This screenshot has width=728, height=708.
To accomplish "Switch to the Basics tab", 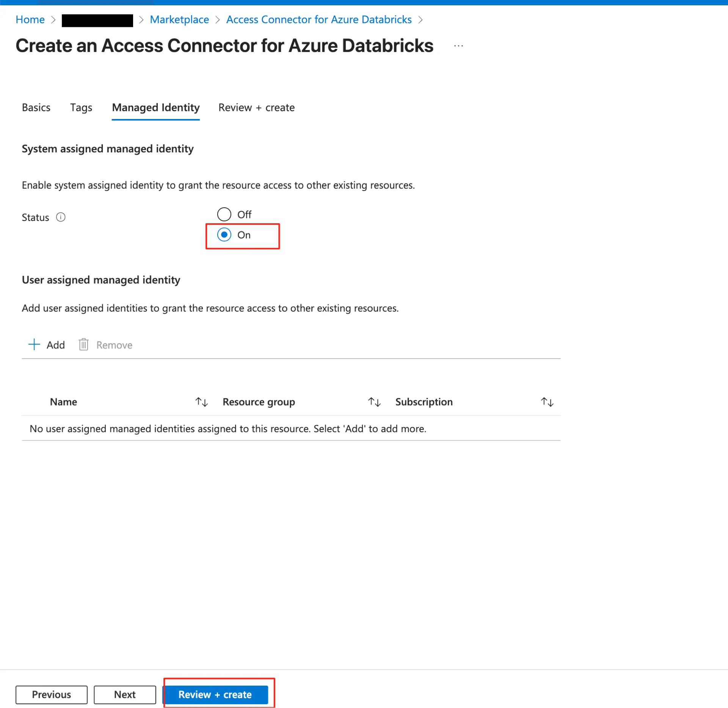I will (36, 108).
